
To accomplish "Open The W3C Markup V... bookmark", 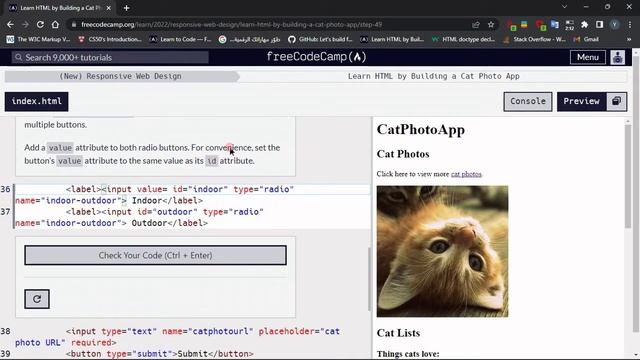I will coord(38,39).
